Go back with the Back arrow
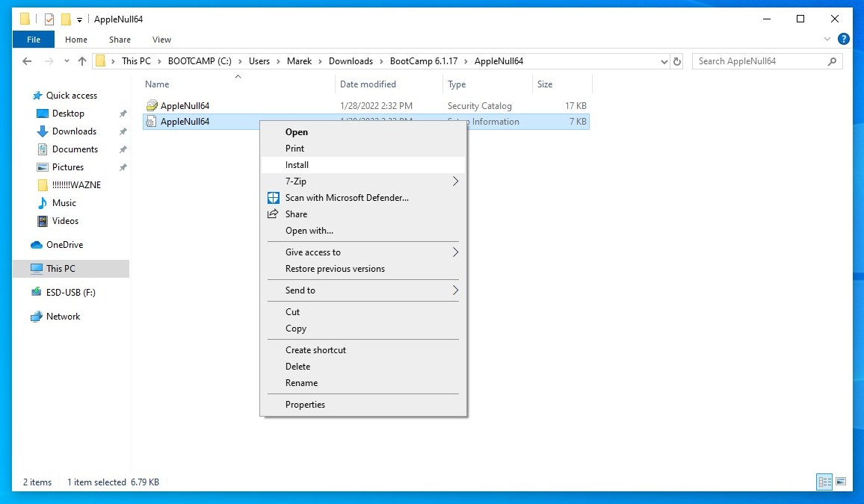This screenshot has height=504, width=864. tap(27, 61)
